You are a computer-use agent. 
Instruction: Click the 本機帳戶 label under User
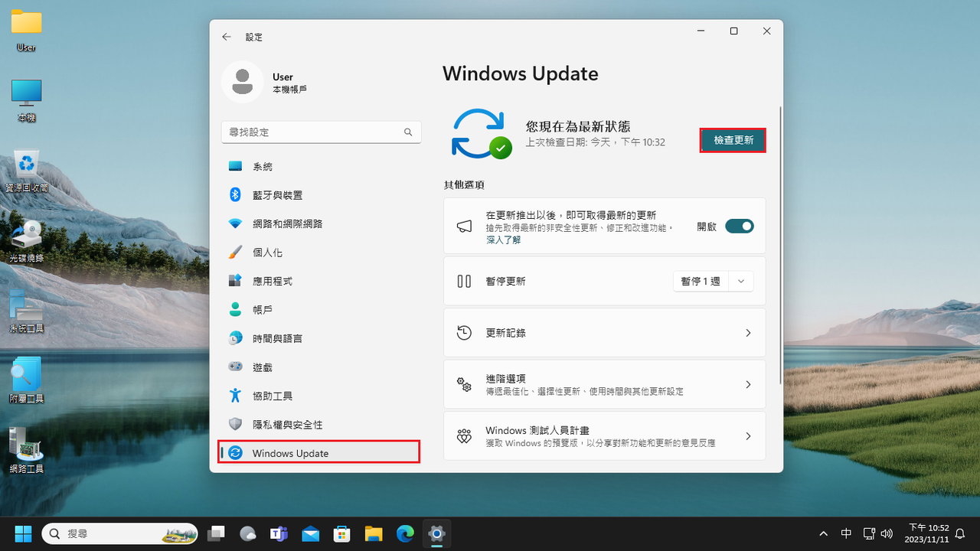point(289,90)
